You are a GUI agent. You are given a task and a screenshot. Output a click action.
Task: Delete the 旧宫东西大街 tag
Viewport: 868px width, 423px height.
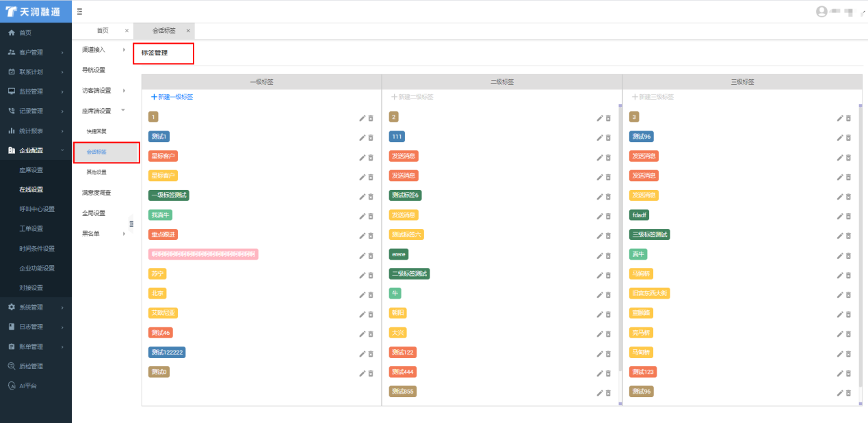[x=848, y=295]
